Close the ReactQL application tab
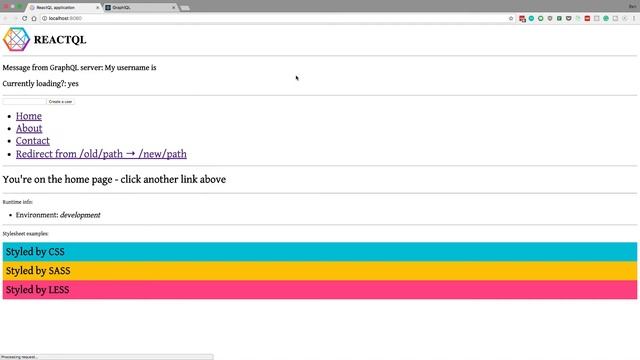640x360 pixels. (x=97, y=7)
